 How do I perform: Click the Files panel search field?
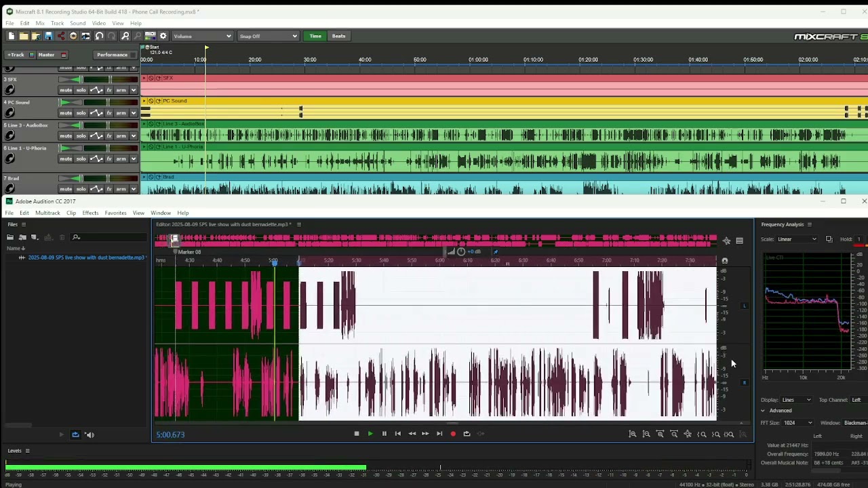tap(108, 237)
